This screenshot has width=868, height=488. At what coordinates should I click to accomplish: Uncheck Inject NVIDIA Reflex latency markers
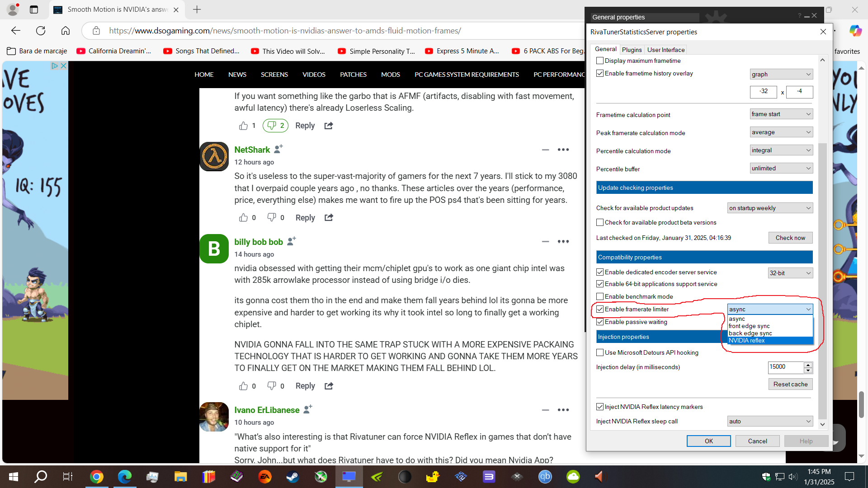point(600,407)
